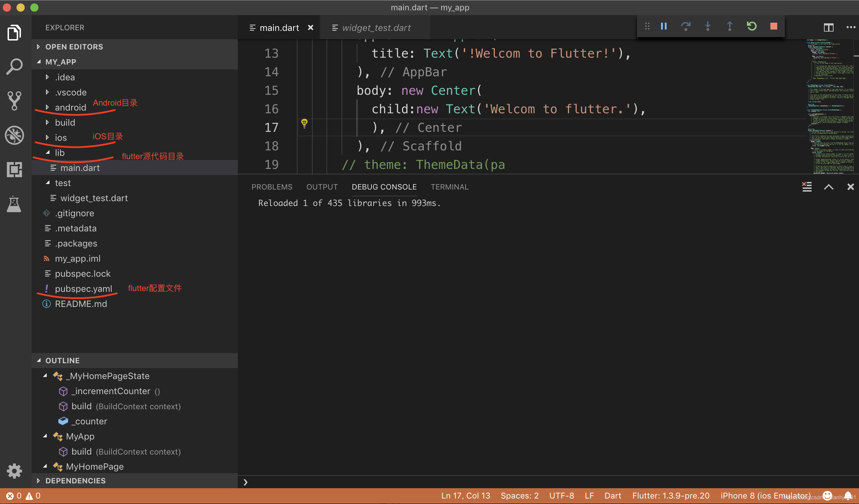Clear the debug console output
The image size is (859, 504).
pos(807,187)
